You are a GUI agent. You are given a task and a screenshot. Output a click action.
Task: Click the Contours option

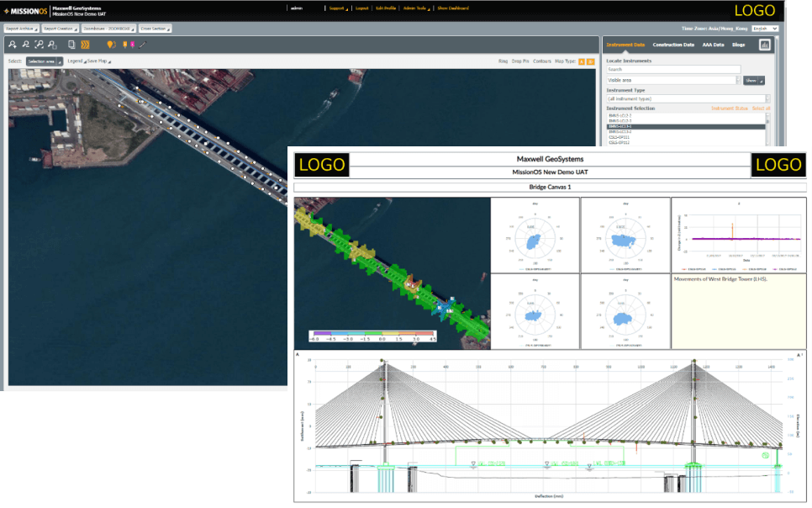coord(542,61)
